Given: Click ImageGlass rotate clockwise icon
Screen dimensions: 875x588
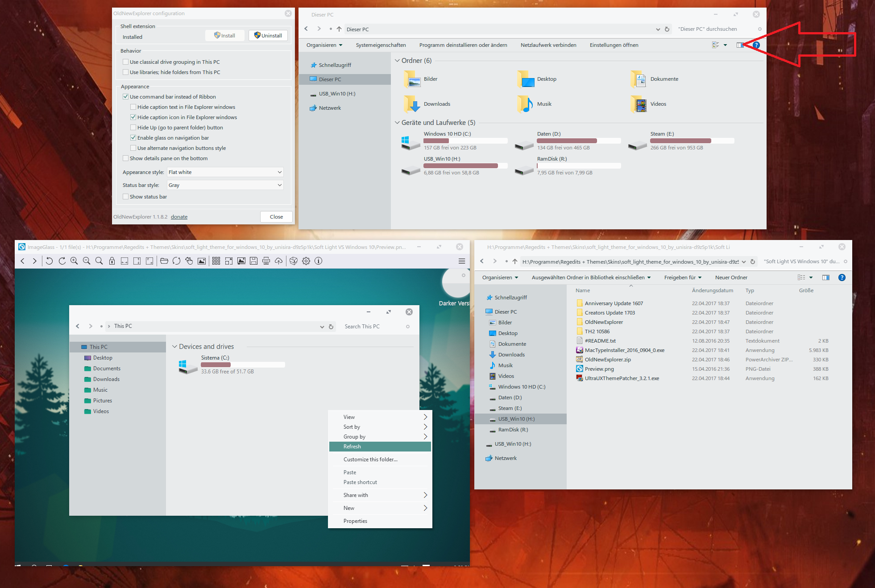Looking at the screenshot, I should click(x=62, y=261).
